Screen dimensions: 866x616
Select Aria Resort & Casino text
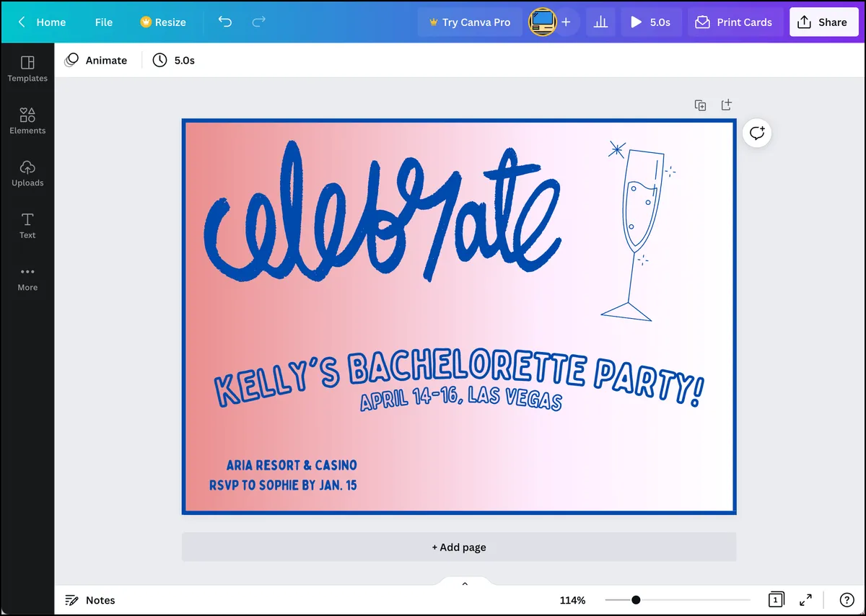tap(292, 465)
